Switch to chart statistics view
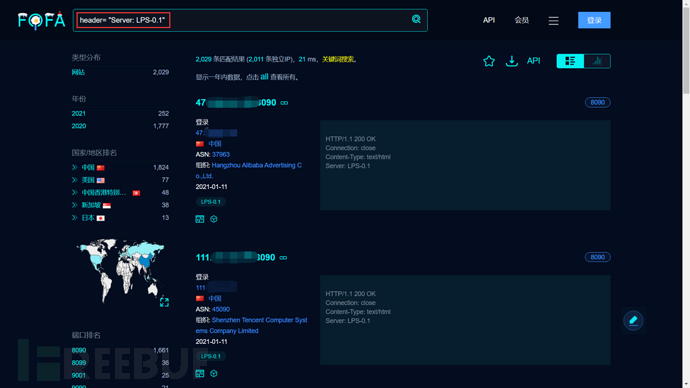690x388 pixels. 597,61
